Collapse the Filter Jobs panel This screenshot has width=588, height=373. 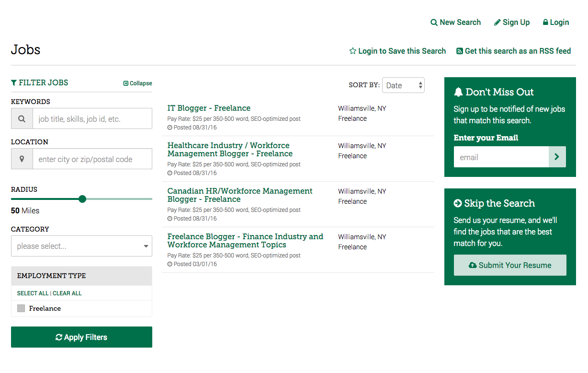click(x=138, y=83)
